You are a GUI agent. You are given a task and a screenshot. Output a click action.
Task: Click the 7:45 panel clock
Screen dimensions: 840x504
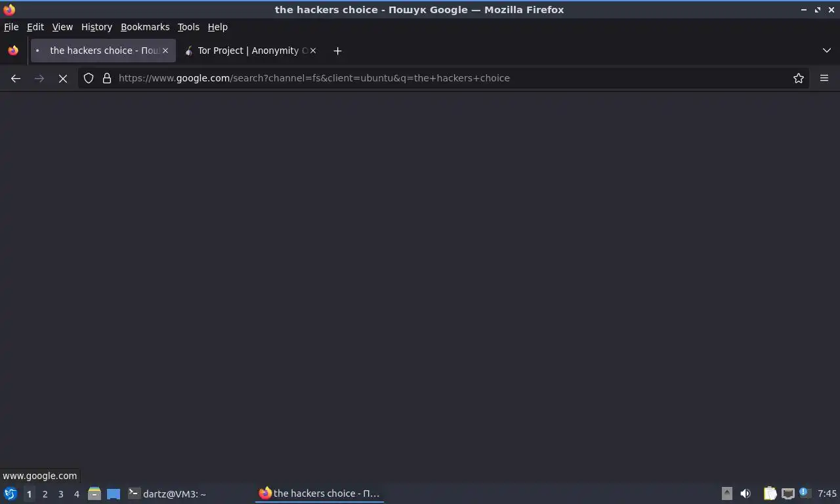coord(827,493)
